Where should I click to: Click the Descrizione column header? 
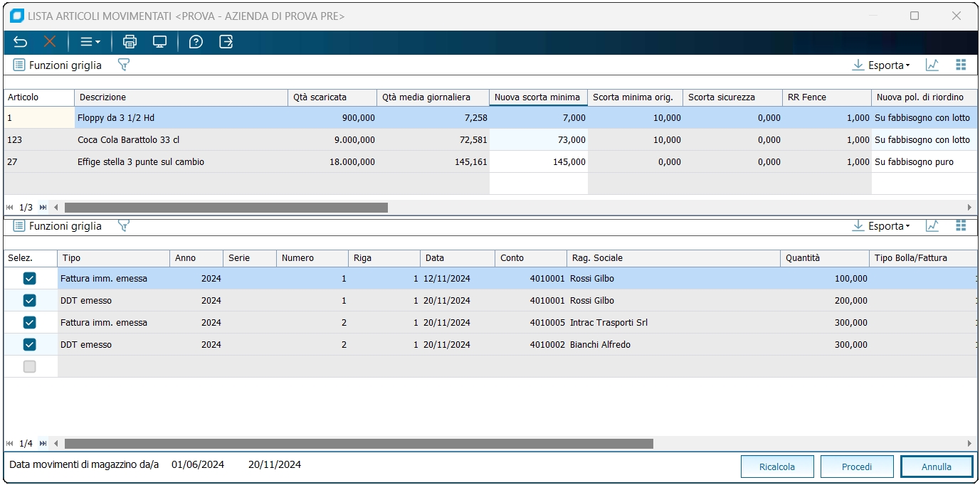click(x=181, y=97)
